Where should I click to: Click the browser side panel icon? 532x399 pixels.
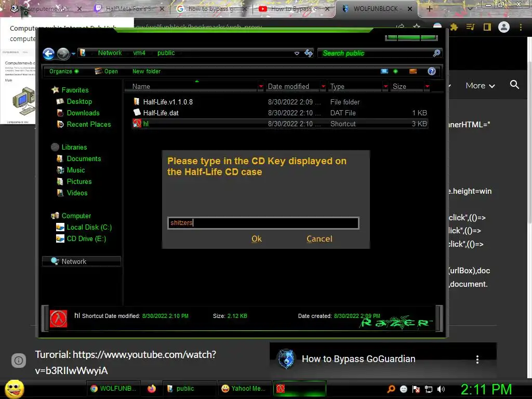487,27
